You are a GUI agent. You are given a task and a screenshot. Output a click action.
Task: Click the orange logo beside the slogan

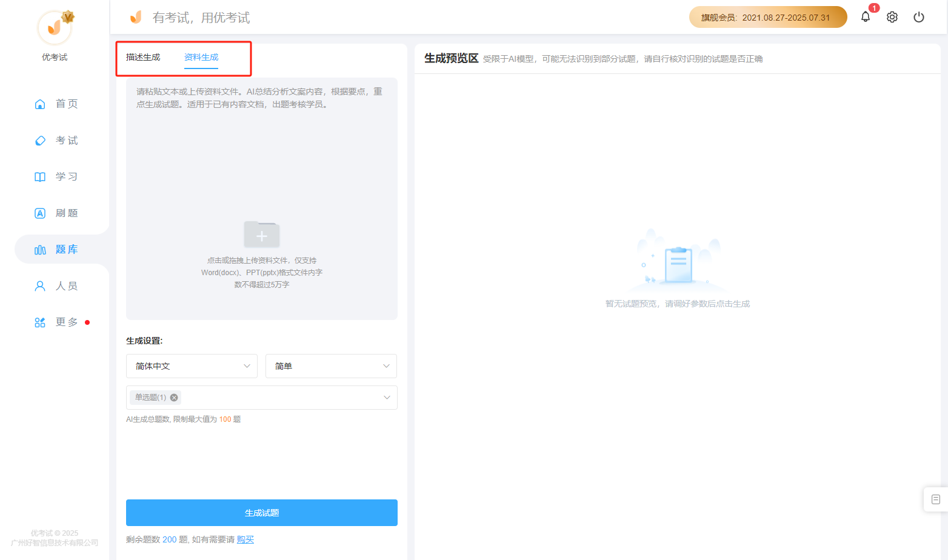click(x=136, y=17)
